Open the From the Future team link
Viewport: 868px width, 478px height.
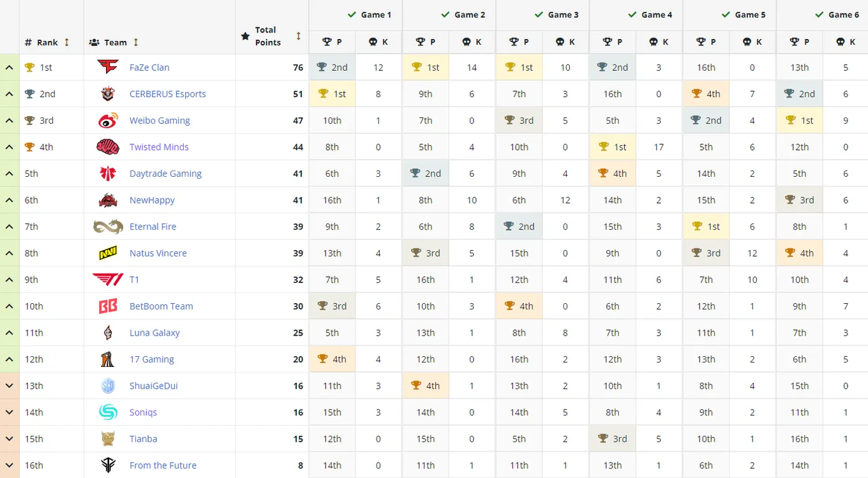pyautogui.click(x=163, y=465)
